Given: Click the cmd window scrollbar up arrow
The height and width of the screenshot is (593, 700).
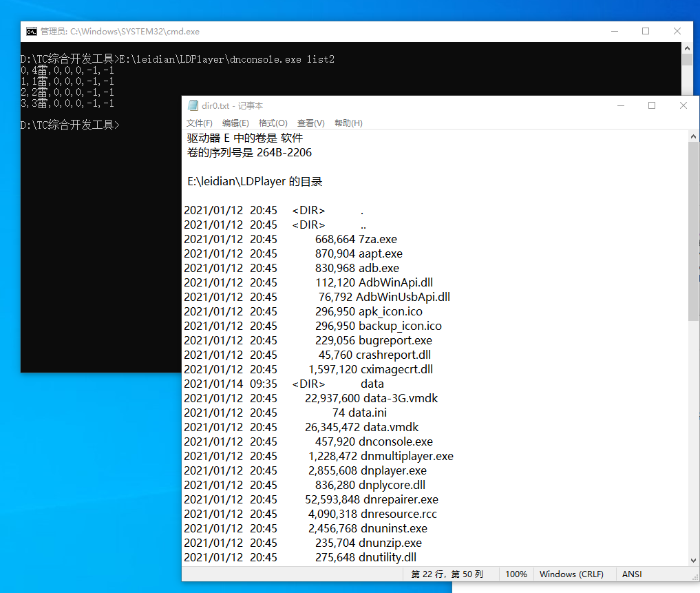Looking at the screenshot, I should coord(687,48).
